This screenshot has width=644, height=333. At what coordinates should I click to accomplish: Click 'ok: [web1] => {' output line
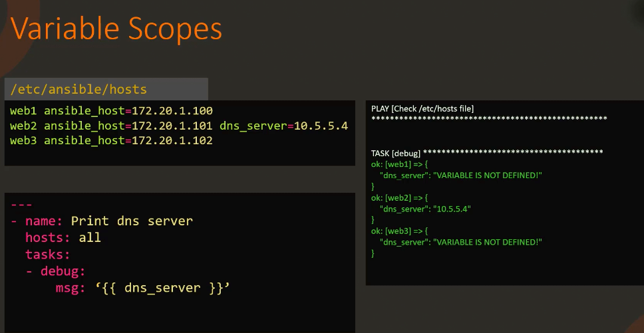(x=400, y=164)
